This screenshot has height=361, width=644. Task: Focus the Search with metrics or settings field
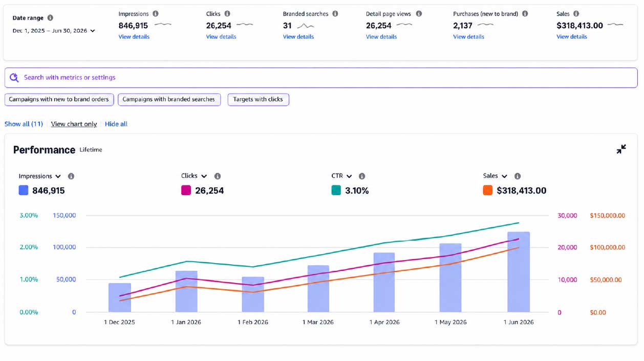[x=321, y=78]
